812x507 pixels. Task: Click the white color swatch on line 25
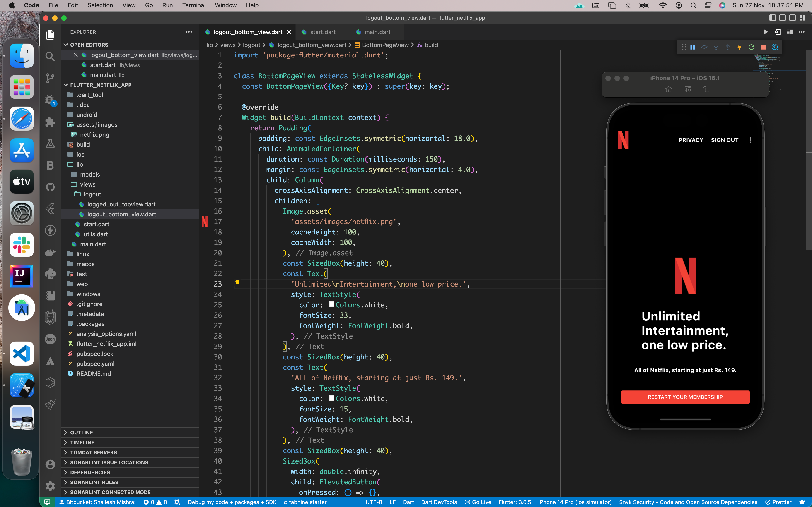tap(331, 304)
